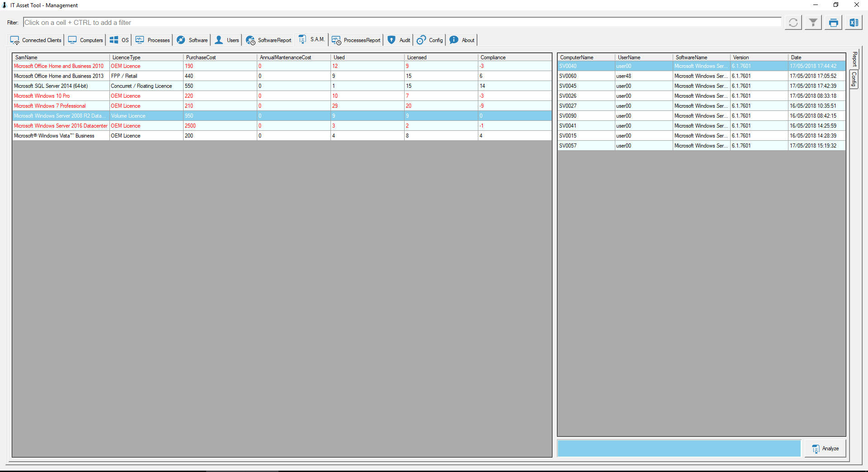Click date 16/05/2018 08:42:15 cell
This screenshot has width=868, height=472.
(x=817, y=116)
